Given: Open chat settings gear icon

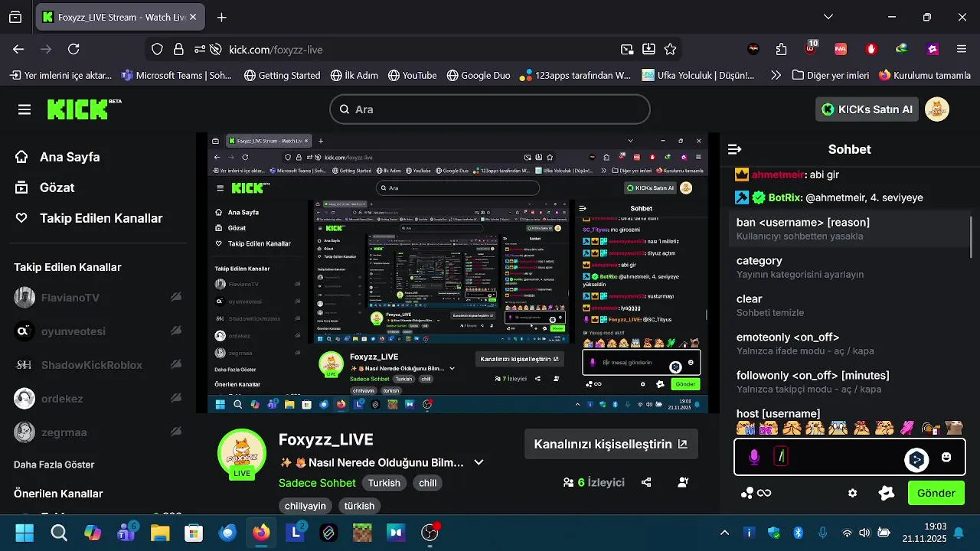Looking at the screenshot, I should click(852, 494).
